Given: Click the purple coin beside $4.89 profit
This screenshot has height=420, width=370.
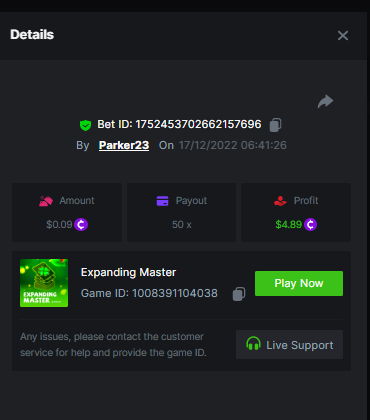Looking at the screenshot, I should pyautogui.click(x=310, y=224).
